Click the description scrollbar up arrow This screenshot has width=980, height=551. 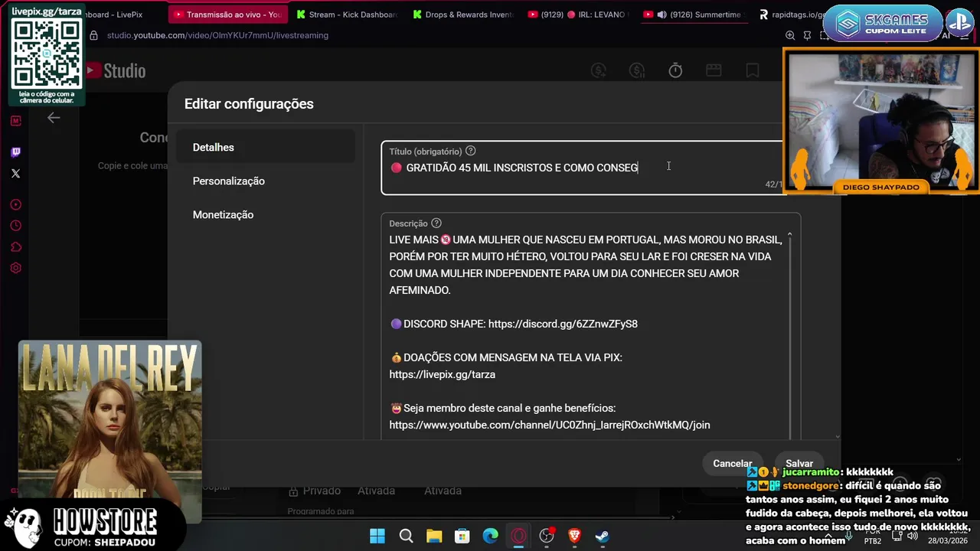789,235
